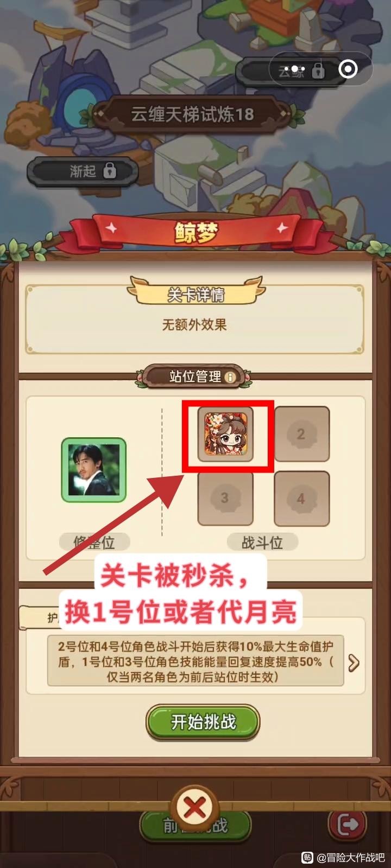Tap the green button behind the X

pyautogui.click(x=195, y=826)
